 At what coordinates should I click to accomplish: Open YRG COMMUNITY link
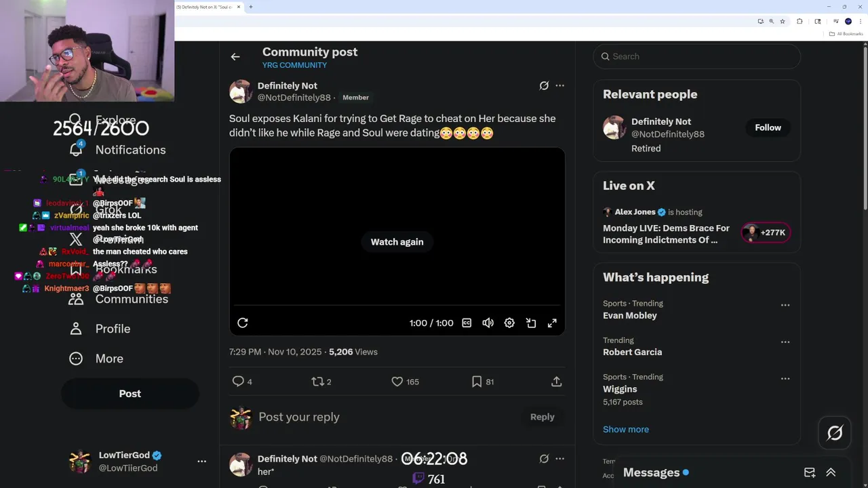point(294,65)
